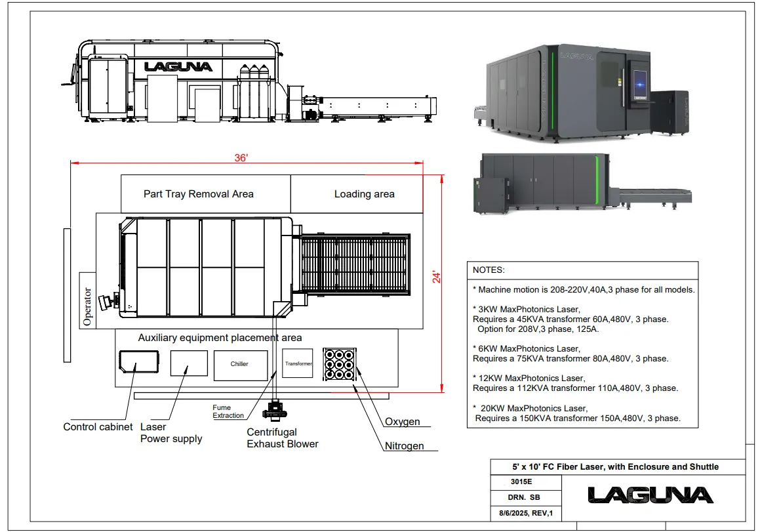The height and width of the screenshot is (532, 760).
Task: Click the '8/6/2025, REV,1' date cell
Action: [x=526, y=513]
